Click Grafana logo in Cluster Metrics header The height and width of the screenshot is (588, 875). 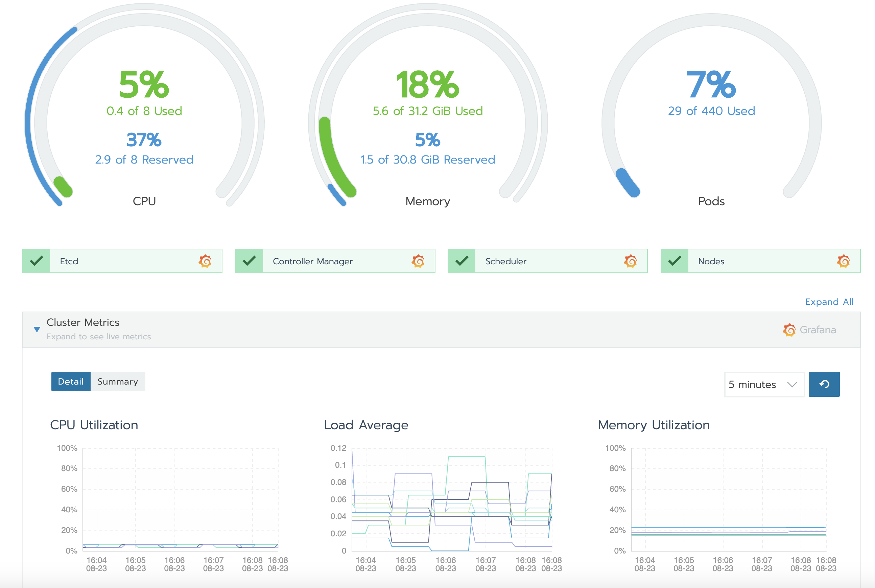(789, 330)
